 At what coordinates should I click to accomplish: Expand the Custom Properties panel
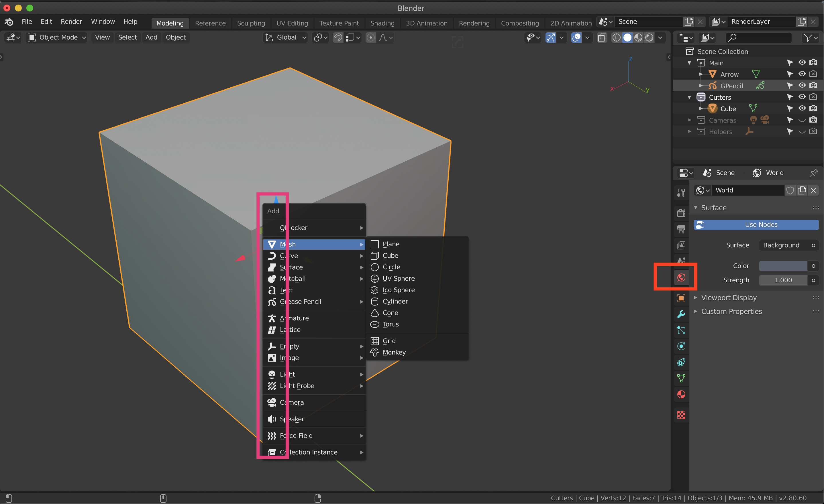[x=731, y=312]
